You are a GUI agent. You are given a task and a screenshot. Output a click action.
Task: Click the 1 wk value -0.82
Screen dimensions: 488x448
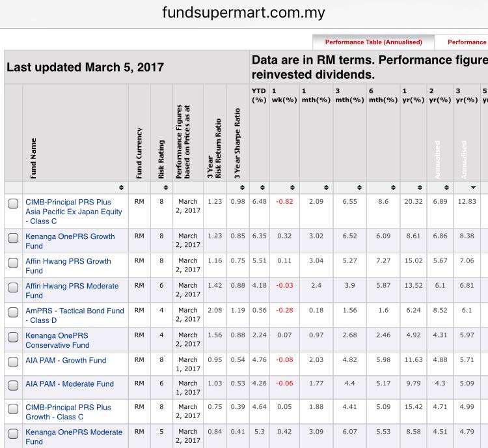click(284, 202)
